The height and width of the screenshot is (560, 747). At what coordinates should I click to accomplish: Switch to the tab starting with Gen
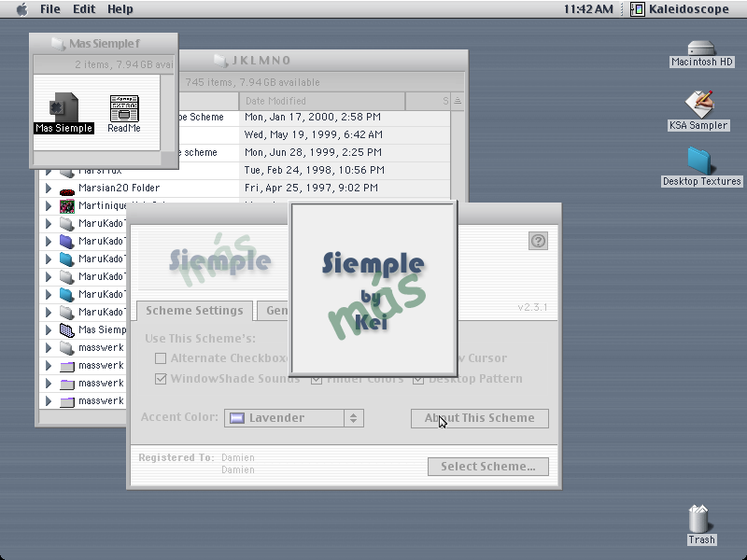274,311
